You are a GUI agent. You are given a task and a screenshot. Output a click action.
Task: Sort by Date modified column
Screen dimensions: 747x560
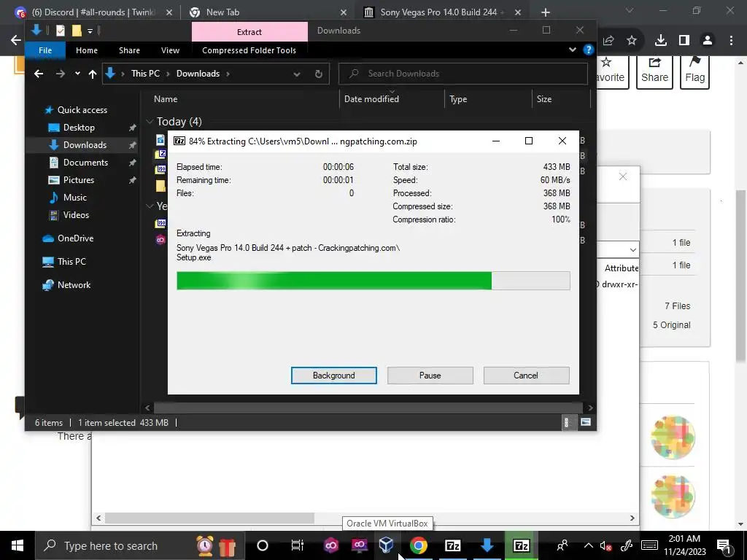point(371,99)
